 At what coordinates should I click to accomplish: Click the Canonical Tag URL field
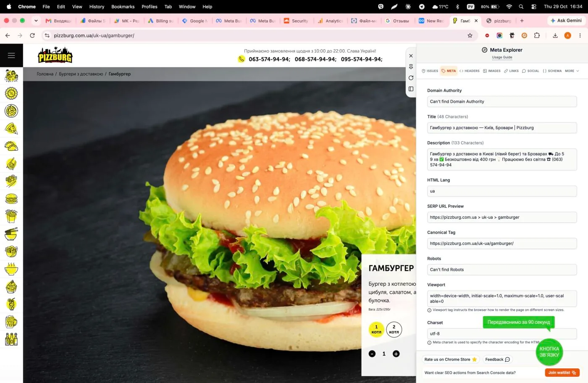click(502, 243)
